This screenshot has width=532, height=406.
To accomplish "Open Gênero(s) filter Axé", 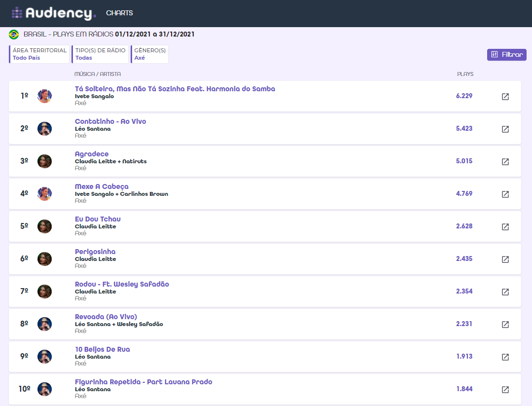I will point(149,54).
